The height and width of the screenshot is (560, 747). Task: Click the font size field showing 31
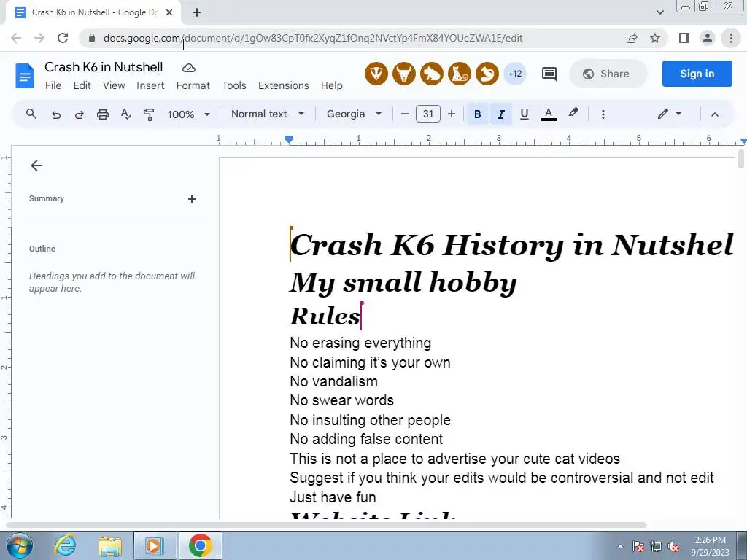click(x=427, y=114)
